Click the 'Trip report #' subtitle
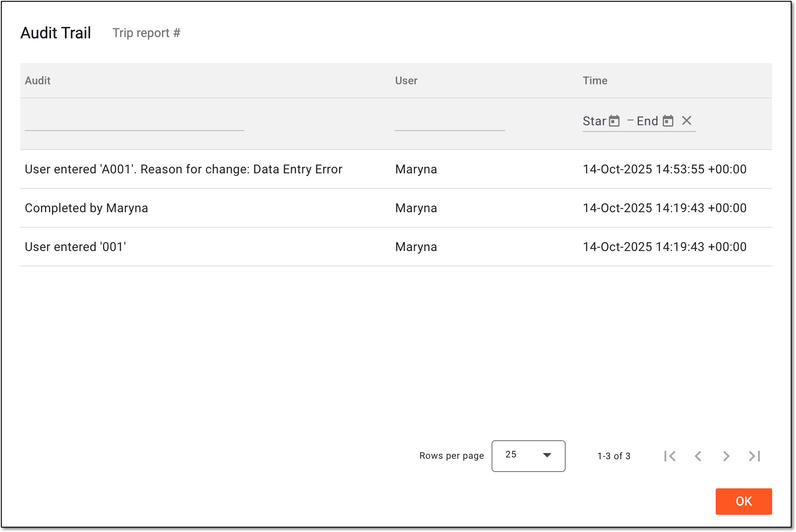 click(x=146, y=33)
